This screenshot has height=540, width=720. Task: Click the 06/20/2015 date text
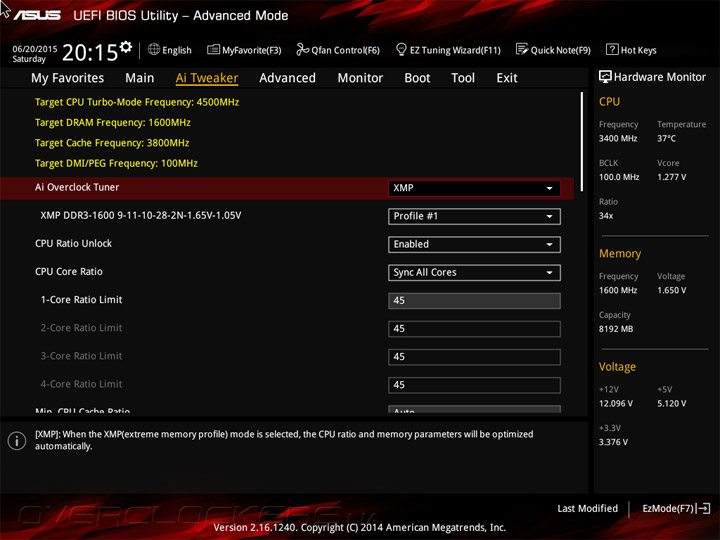[x=34, y=49]
